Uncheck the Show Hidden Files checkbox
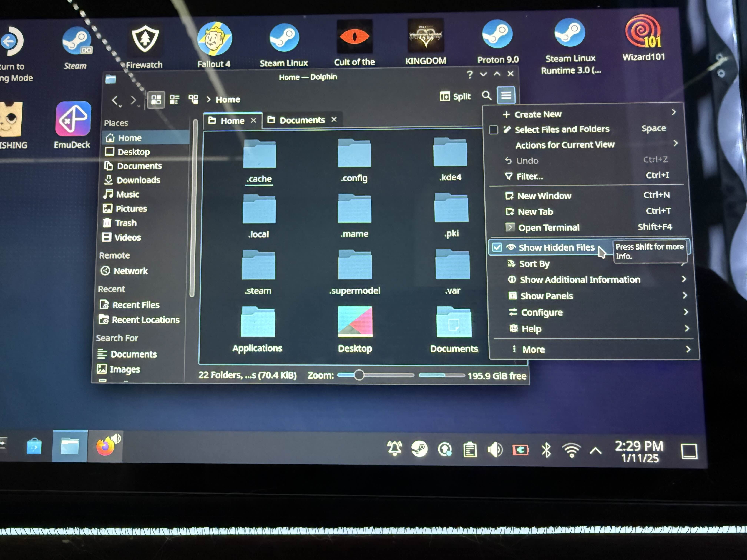Viewport: 747px width, 560px height. coord(497,247)
